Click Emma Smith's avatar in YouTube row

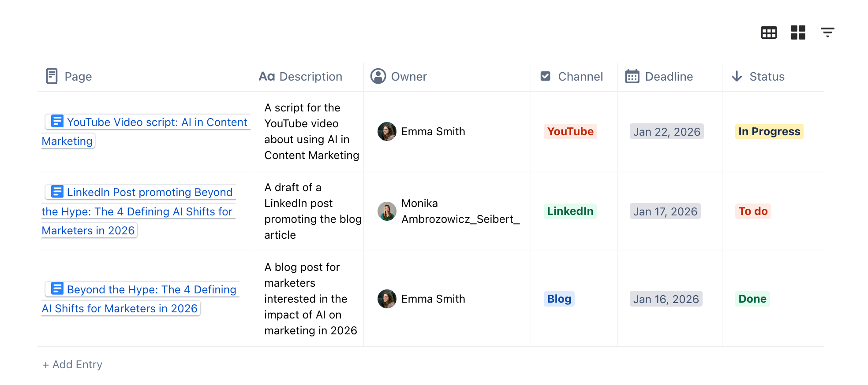[x=387, y=131]
